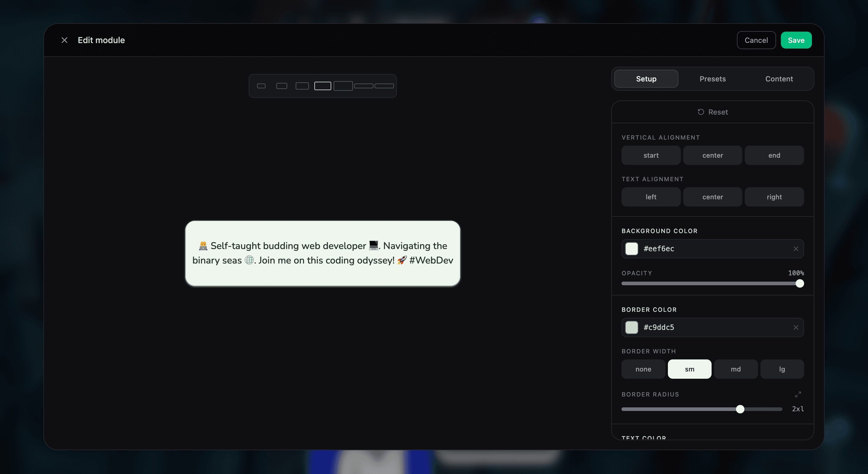Set vertical alignment to end
This screenshot has width=868, height=474.
point(774,155)
